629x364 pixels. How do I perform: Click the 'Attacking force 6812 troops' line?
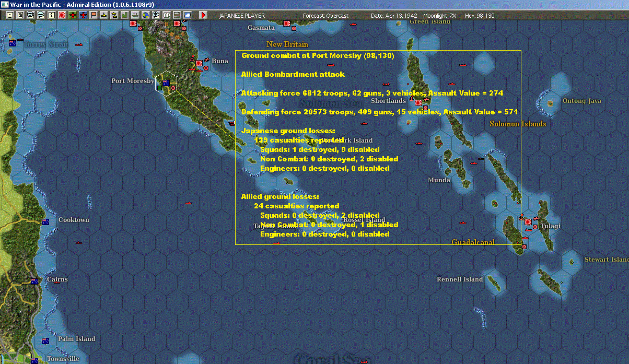tap(372, 93)
